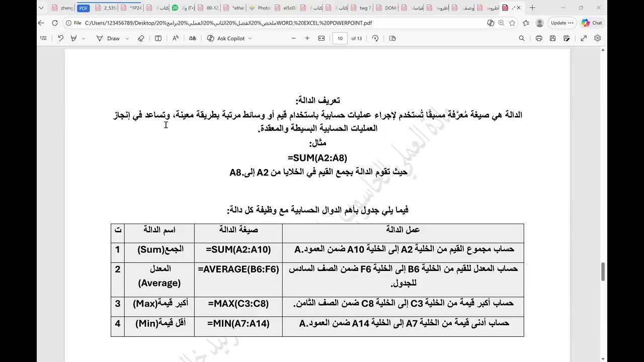The image size is (644, 362).
Task: Switch to the 2_535 tab
Action: coord(106,8)
